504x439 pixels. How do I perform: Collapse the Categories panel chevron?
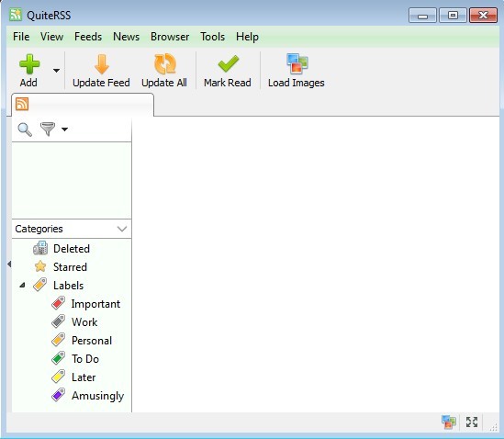pyautogui.click(x=122, y=229)
